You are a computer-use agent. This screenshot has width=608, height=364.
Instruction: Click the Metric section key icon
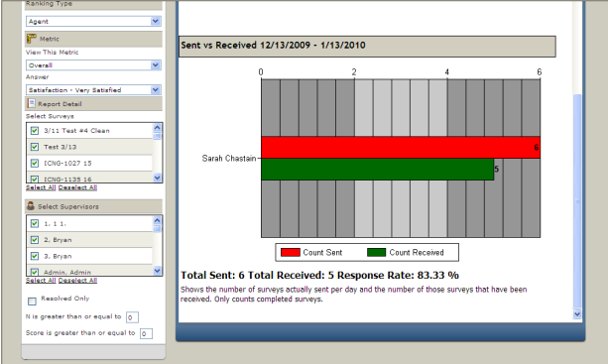click(32, 39)
